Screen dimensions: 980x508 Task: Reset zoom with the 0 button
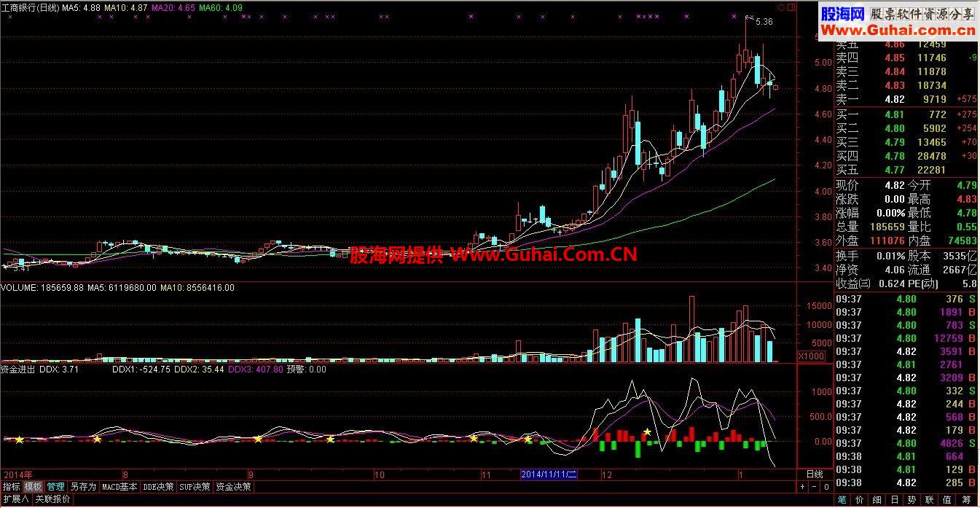coord(826,486)
